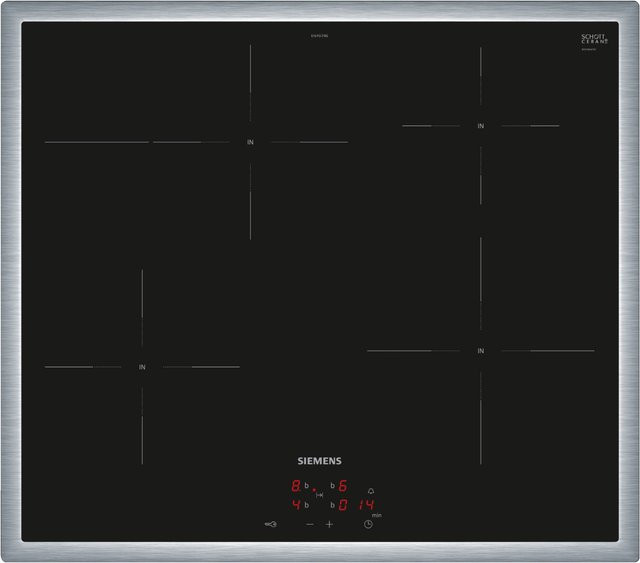Click the IN marker of bottom-left zone
This screenshot has height=563, width=640.
click(x=142, y=367)
